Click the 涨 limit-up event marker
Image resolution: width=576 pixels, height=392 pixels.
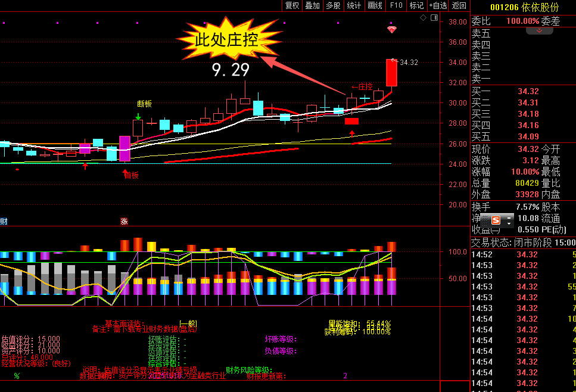[124, 222]
